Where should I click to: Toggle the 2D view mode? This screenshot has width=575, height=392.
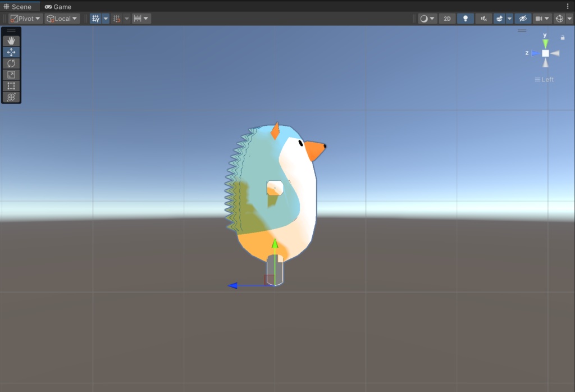447,19
